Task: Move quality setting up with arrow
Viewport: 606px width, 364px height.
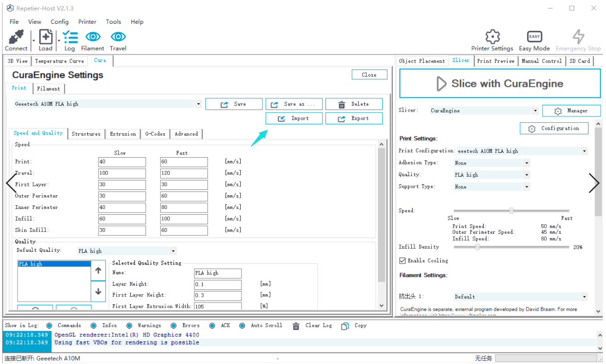Action: coord(98,270)
